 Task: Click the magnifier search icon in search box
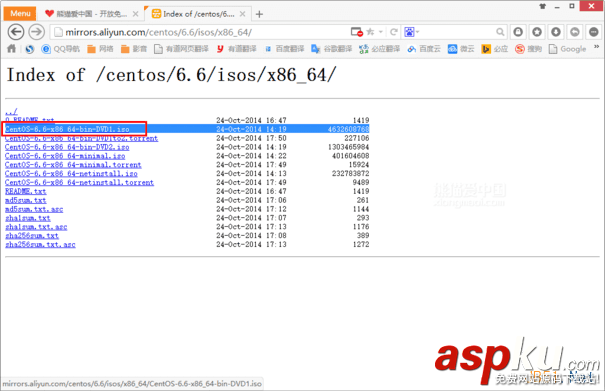[500, 32]
